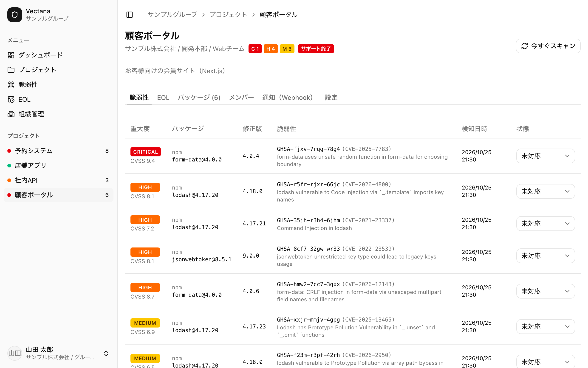
Task: Switch to the EOL tab
Action: [x=163, y=98]
